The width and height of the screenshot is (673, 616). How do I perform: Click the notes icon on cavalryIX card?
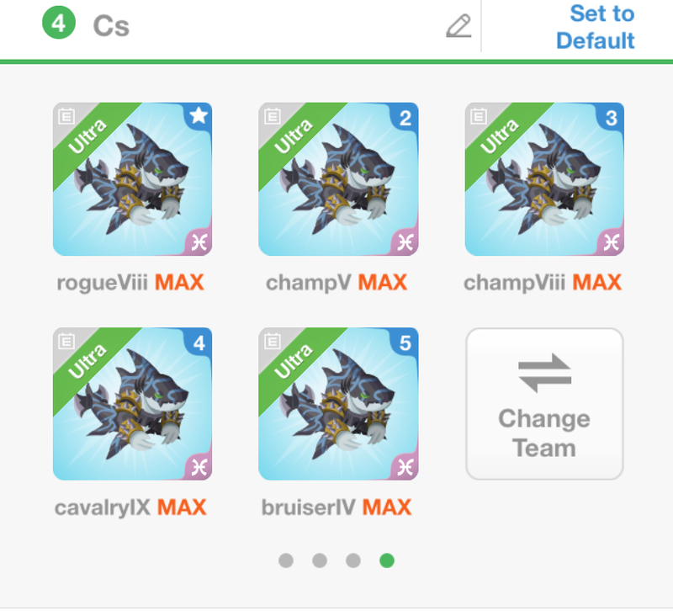[66, 342]
